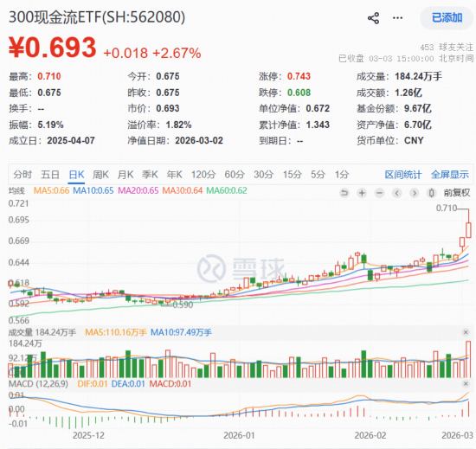The height and width of the screenshot is (449, 476).
Task: Select the 日K chart tab
Action: (76, 175)
